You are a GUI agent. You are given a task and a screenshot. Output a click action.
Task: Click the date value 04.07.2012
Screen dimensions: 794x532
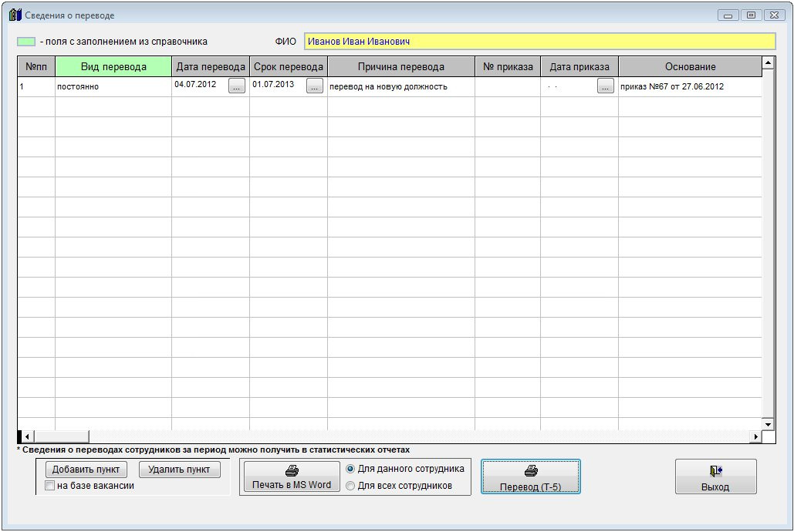pyautogui.click(x=195, y=84)
